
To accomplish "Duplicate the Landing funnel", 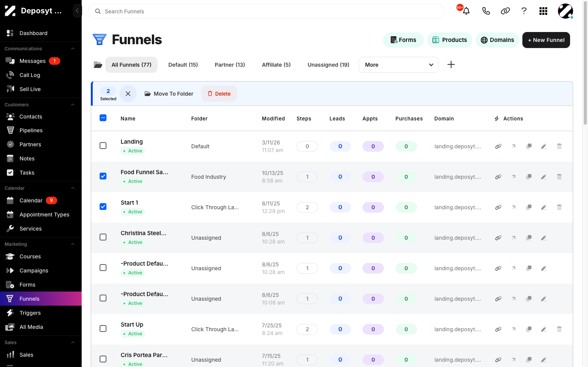I will (529, 146).
